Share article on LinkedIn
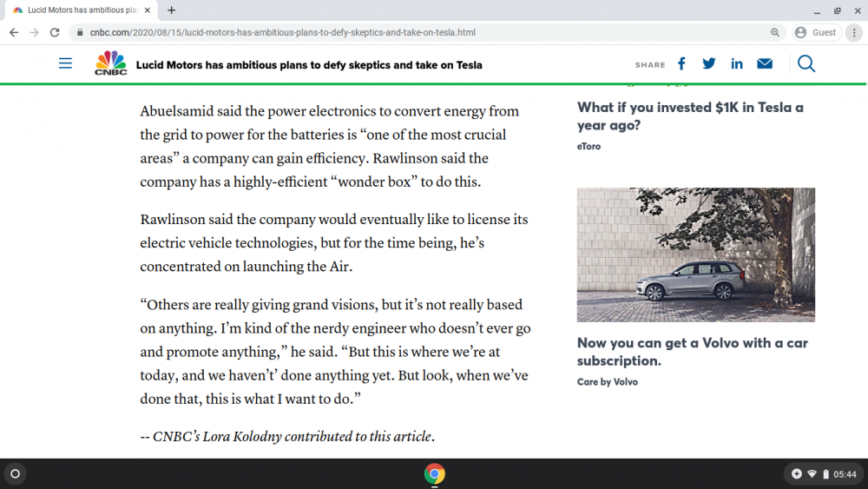Viewport: 868px width, 489px height. 737,63
